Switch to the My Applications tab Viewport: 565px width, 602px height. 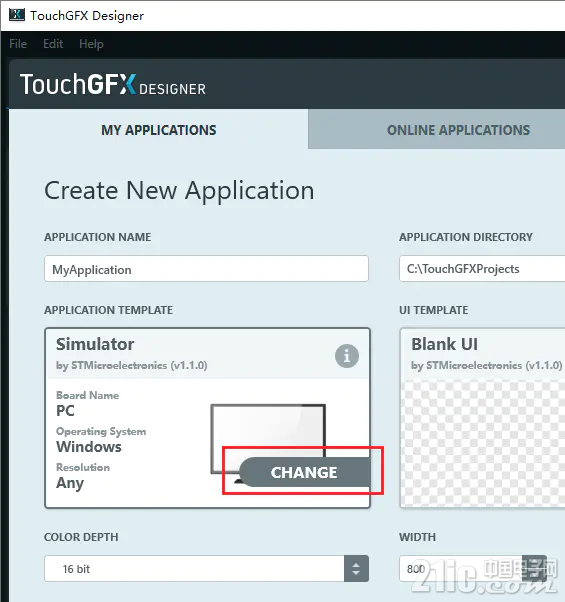pos(159,130)
